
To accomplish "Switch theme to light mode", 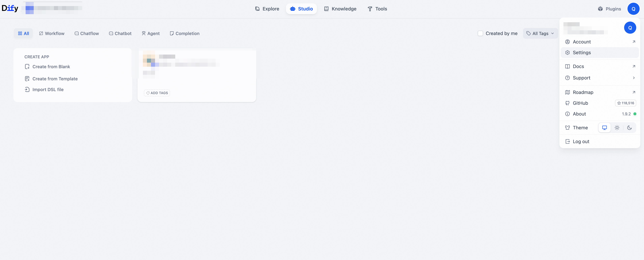I will coord(617,128).
